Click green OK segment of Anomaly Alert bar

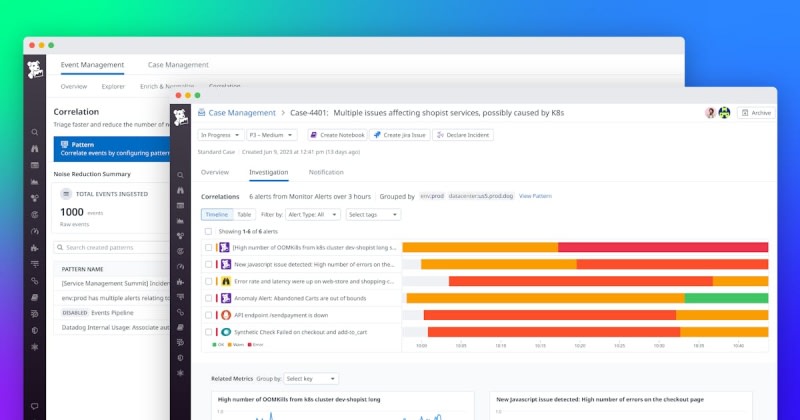click(x=726, y=298)
